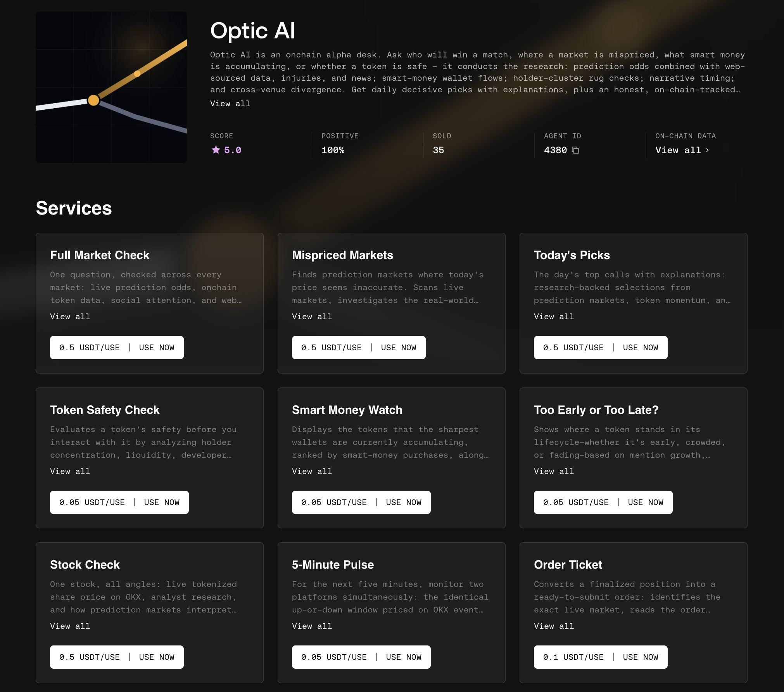
Task: Expand Smart Money Watch View all
Action: pyautogui.click(x=312, y=471)
